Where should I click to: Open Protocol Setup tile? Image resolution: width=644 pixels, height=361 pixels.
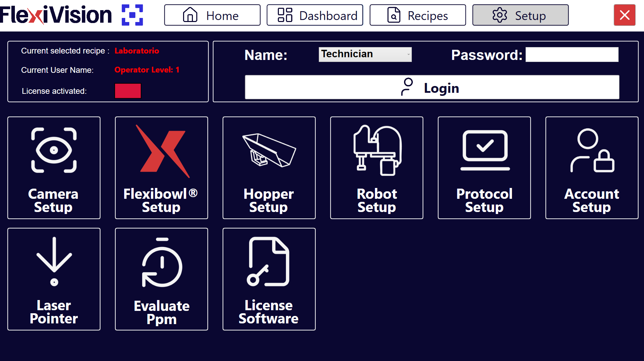click(x=484, y=168)
